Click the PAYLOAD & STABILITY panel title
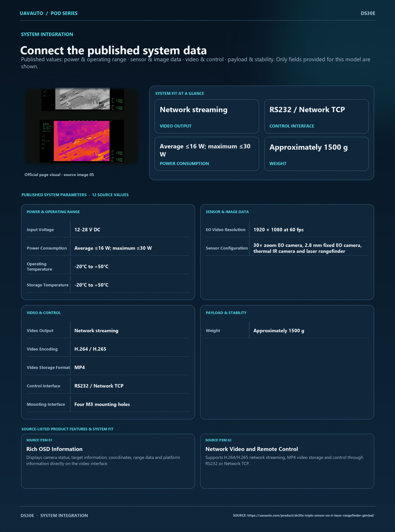 226,313
